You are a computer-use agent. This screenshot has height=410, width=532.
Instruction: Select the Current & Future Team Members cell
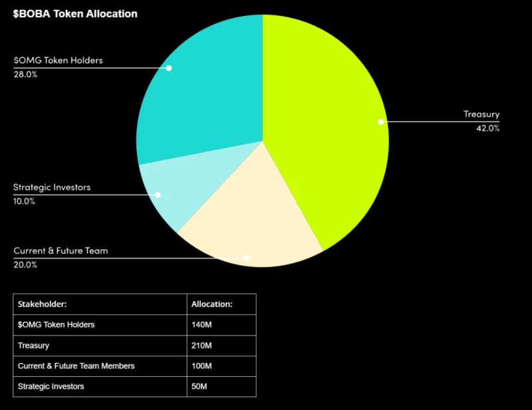coord(100,366)
